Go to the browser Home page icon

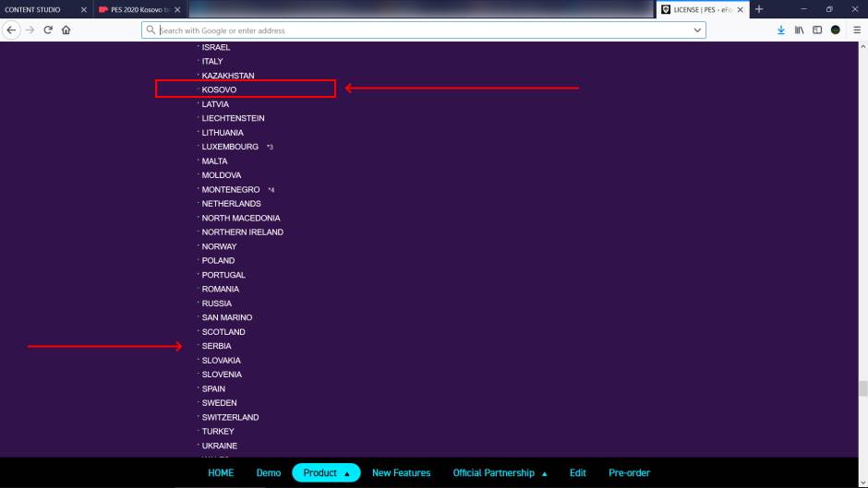tap(66, 30)
